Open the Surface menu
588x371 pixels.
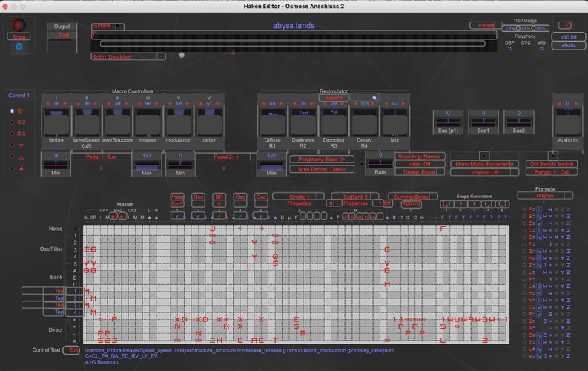(x=105, y=26)
